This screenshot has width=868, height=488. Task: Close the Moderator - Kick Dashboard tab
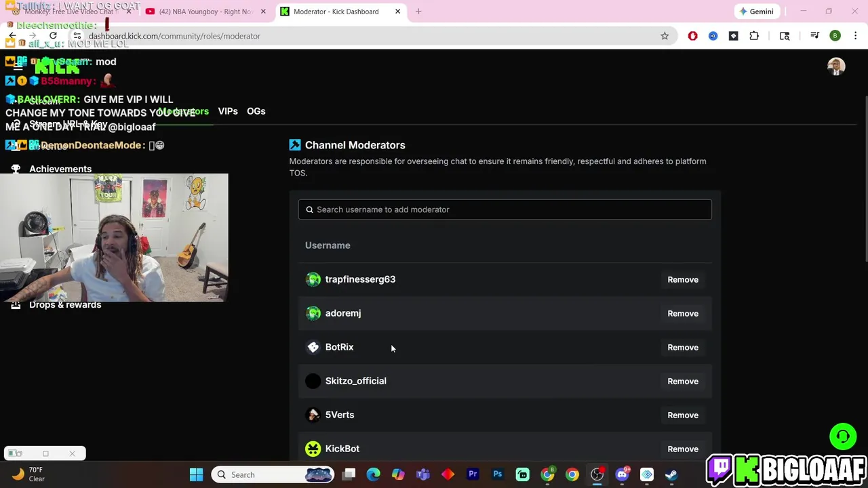(x=397, y=12)
